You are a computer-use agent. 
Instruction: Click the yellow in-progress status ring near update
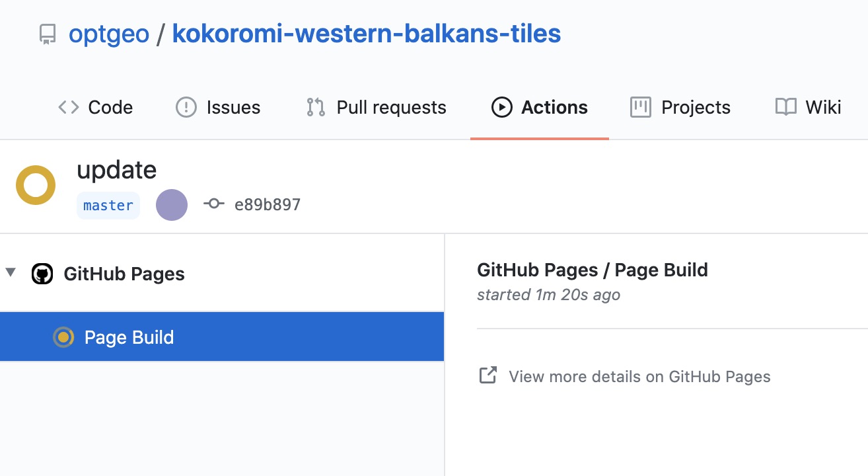35,185
